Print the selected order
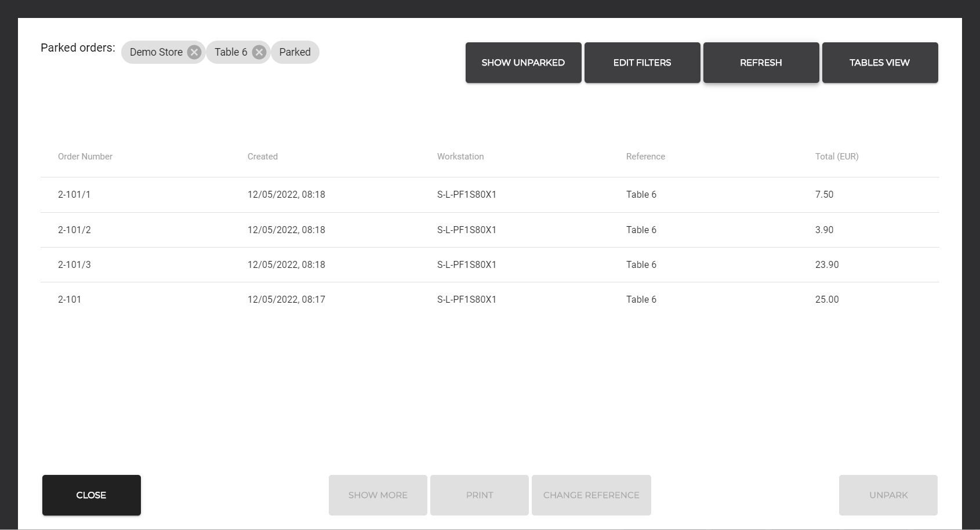The height and width of the screenshot is (530, 980). click(479, 495)
